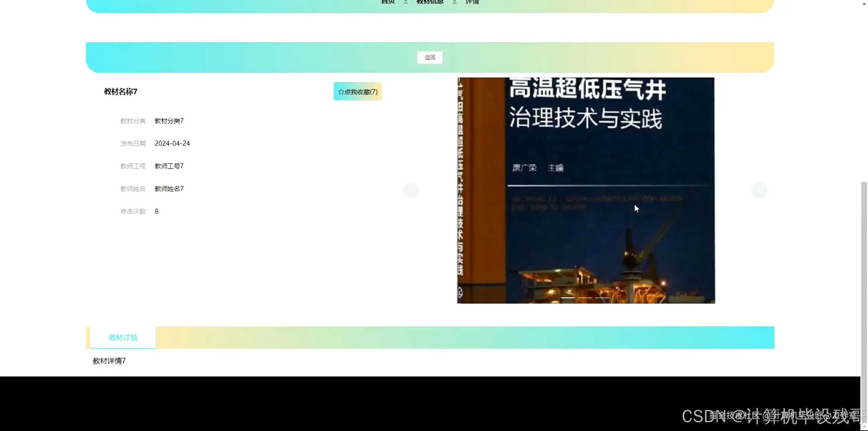This screenshot has width=868, height=431.
Task: Go to 首页 in the breadcrumb
Action: click(x=388, y=2)
